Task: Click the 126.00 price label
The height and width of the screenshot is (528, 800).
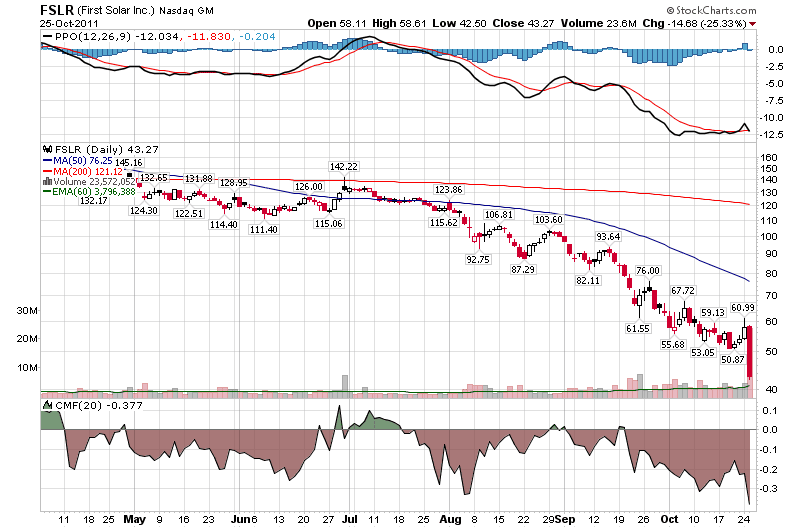Action: pyautogui.click(x=309, y=187)
